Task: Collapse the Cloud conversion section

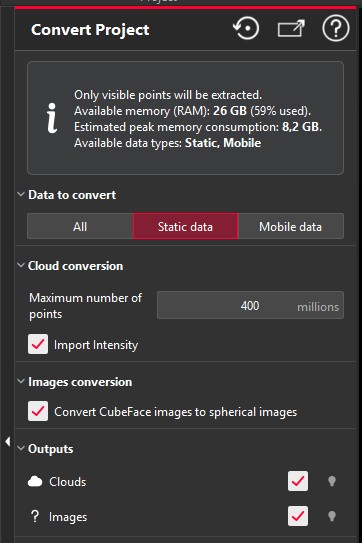Action: pyautogui.click(x=21, y=266)
